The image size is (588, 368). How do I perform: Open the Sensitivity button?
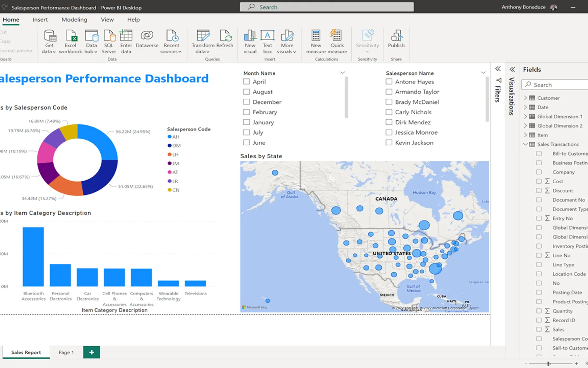coord(367,42)
